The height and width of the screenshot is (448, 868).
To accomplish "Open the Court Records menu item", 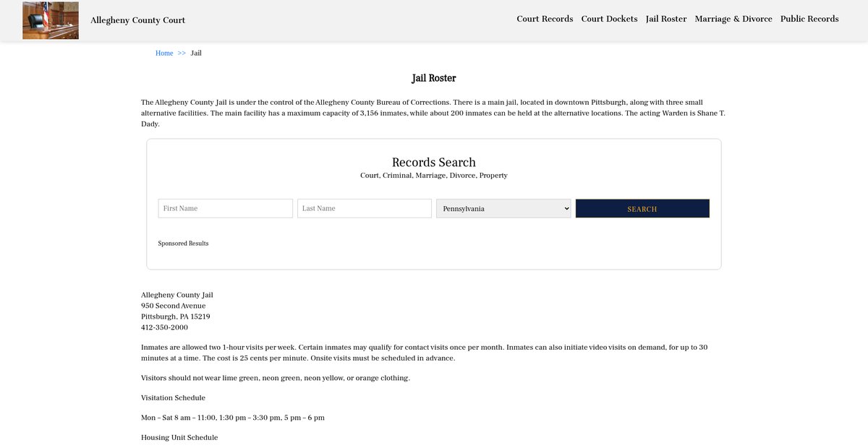I will tap(545, 19).
